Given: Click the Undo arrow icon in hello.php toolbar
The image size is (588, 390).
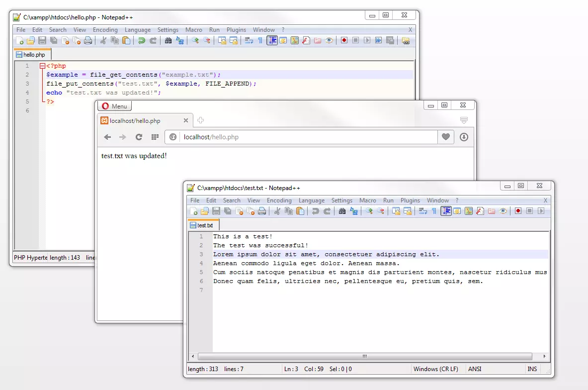Looking at the screenshot, I should (x=142, y=40).
